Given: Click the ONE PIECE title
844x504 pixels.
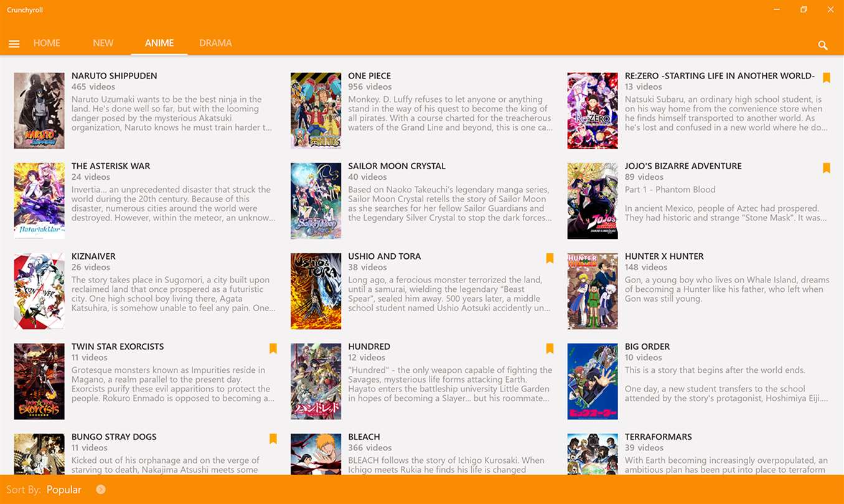Looking at the screenshot, I should pyautogui.click(x=370, y=76).
